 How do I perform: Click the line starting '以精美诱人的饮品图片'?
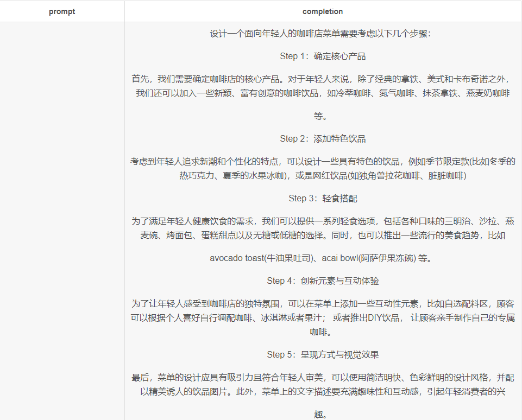pyautogui.click(x=323, y=392)
